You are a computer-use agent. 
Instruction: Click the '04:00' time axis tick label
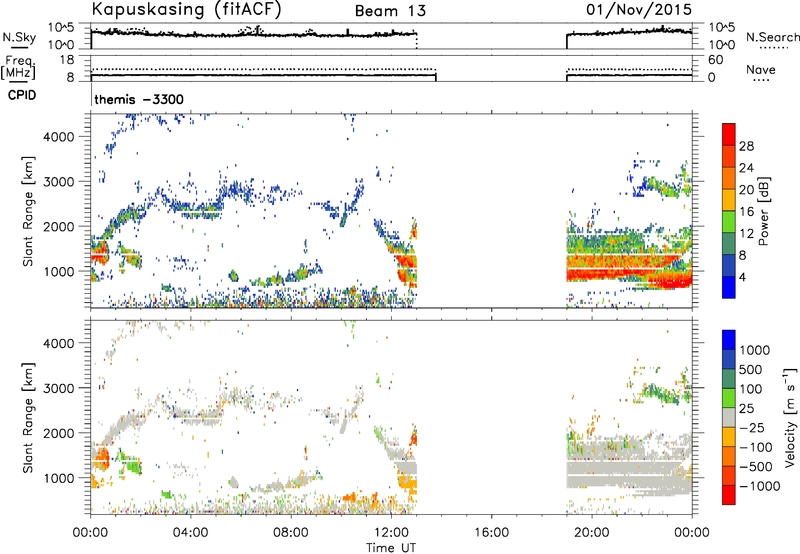(191, 533)
